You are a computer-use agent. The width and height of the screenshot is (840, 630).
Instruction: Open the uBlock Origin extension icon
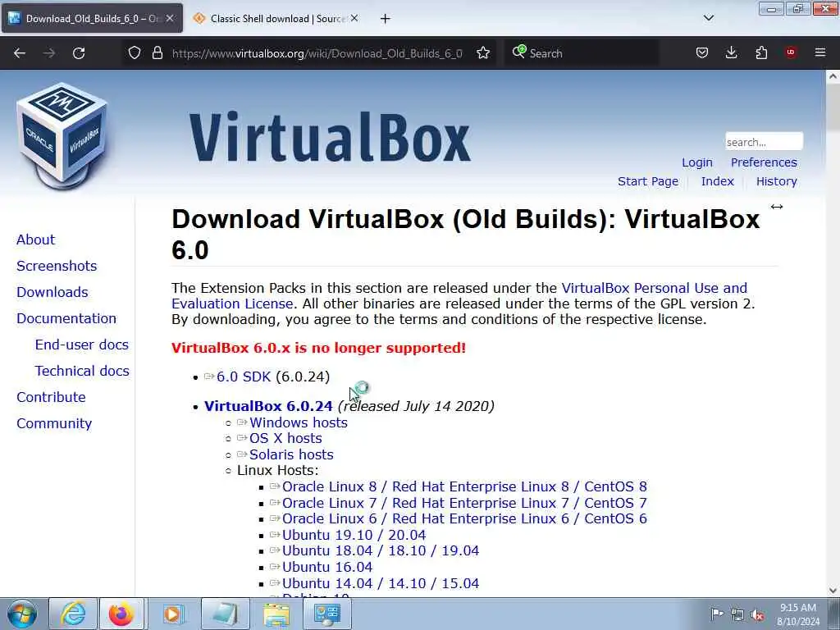(x=791, y=52)
